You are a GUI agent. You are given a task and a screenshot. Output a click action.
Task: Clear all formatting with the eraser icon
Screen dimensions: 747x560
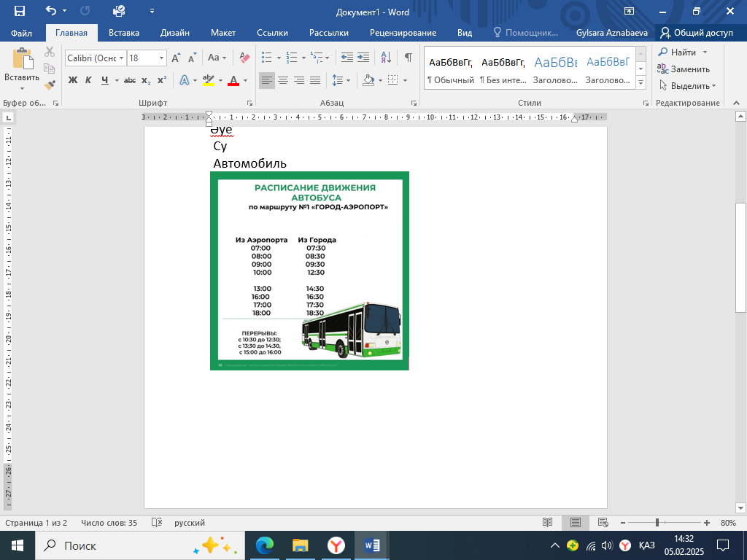tap(244, 58)
